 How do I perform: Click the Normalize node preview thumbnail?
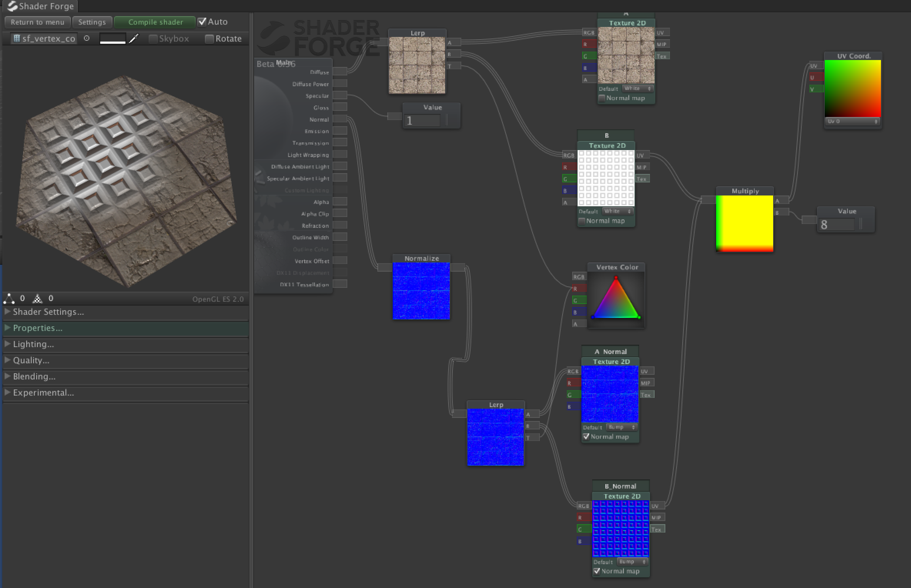click(x=421, y=291)
